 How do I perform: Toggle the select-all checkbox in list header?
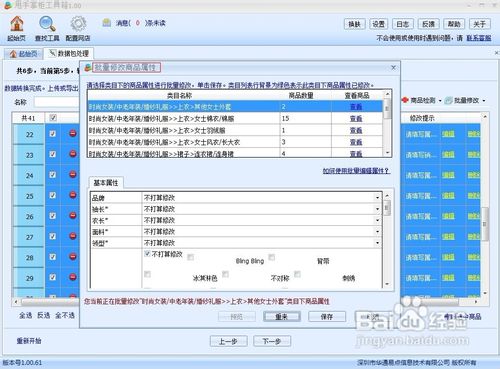[x=53, y=118]
